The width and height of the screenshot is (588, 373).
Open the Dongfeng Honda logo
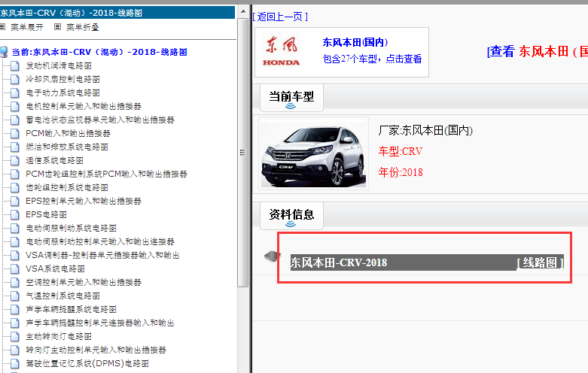point(282,52)
